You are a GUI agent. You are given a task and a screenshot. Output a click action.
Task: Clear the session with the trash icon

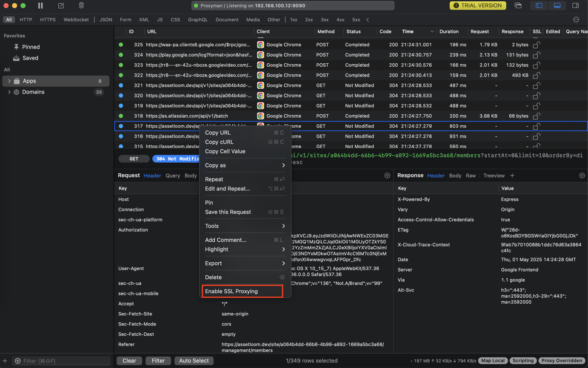pos(81,6)
